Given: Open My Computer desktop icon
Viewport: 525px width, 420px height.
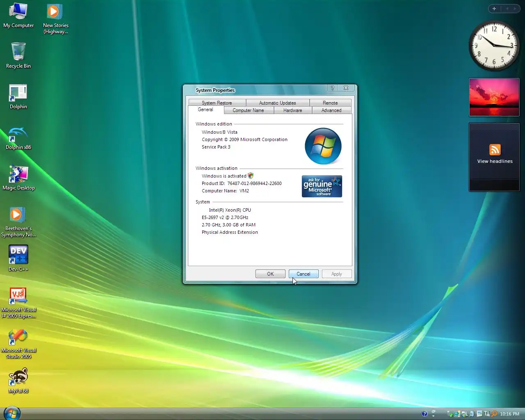Looking at the screenshot, I should coord(18,16).
